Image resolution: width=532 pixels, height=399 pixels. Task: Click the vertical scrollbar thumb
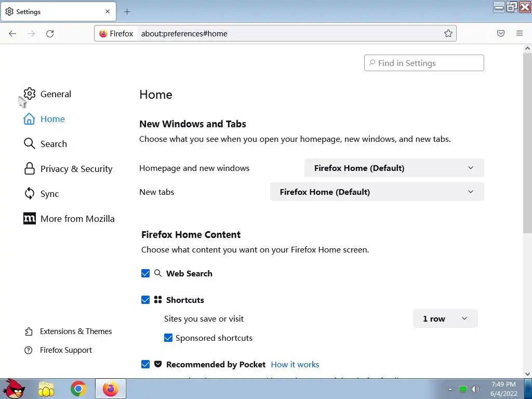527,142
